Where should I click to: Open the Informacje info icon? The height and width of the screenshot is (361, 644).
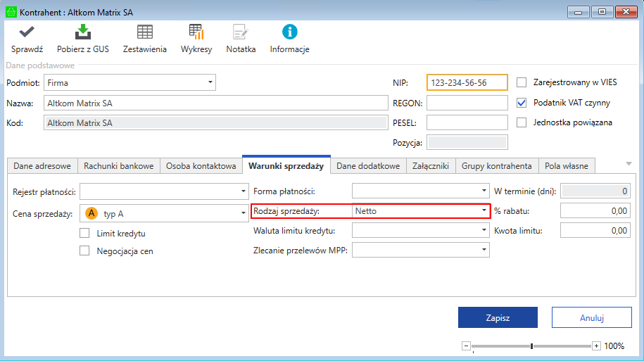point(289,32)
